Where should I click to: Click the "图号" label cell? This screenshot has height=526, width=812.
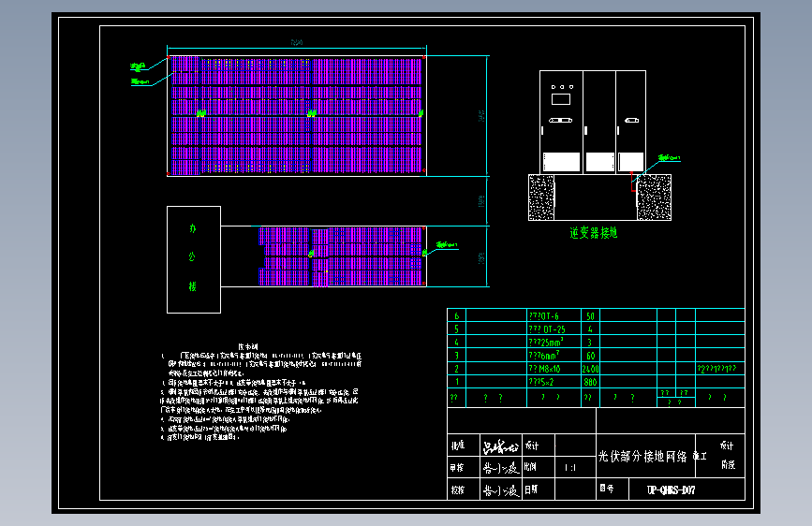tap(607, 489)
